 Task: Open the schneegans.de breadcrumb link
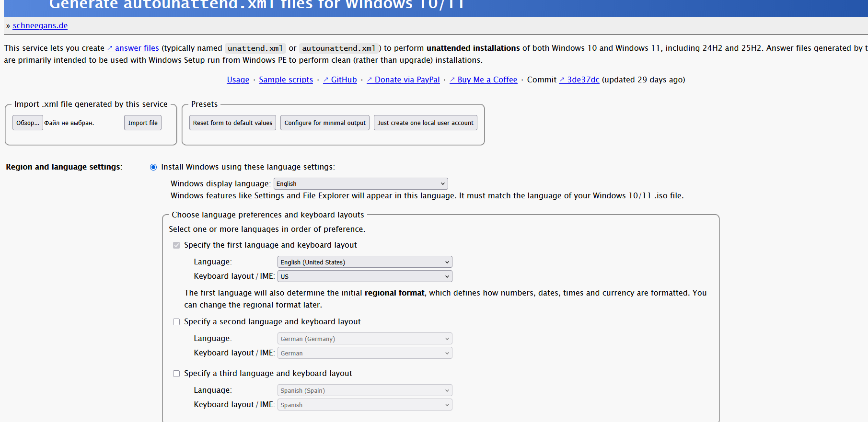click(x=40, y=25)
